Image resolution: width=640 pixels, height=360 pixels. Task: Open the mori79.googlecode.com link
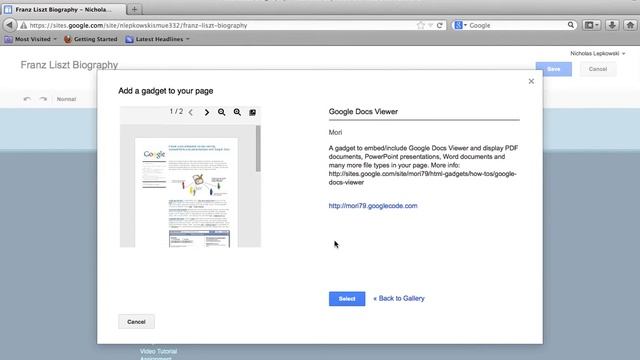tap(373, 206)
